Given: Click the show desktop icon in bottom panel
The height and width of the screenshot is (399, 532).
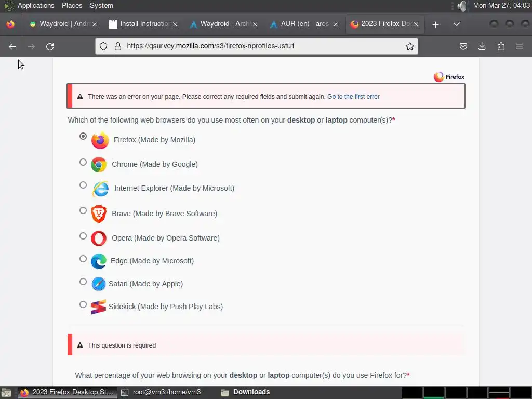Looking at the screenshot, I should point(6,393).
